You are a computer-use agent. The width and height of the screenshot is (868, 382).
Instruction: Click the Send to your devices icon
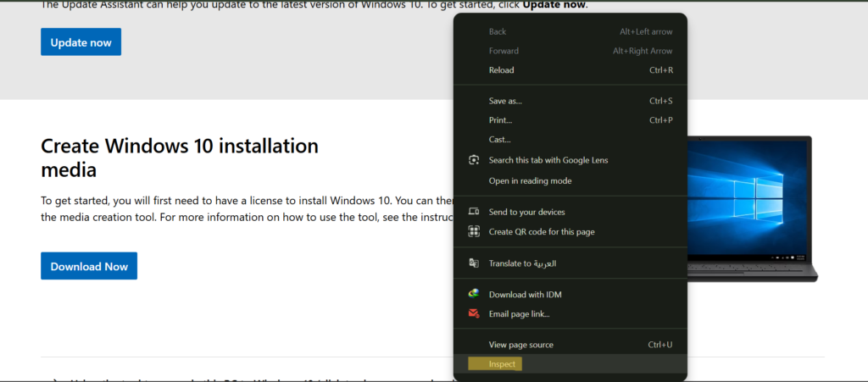point(474,212)
